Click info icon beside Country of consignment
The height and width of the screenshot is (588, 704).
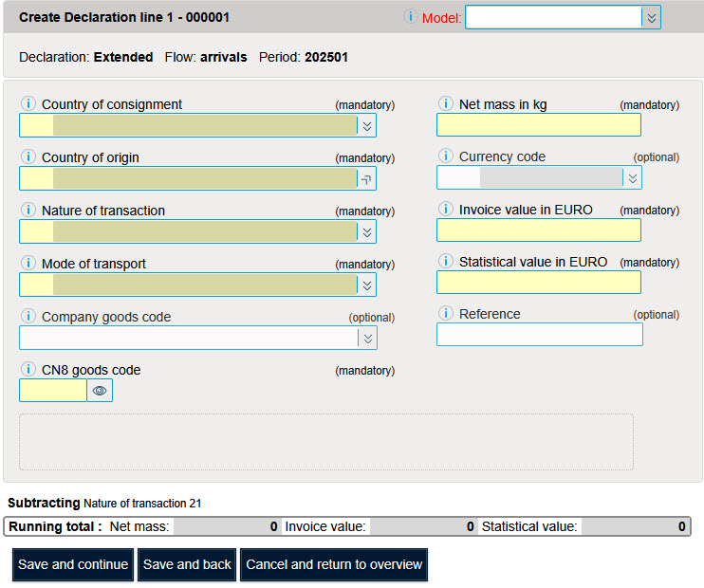[28, 104]
